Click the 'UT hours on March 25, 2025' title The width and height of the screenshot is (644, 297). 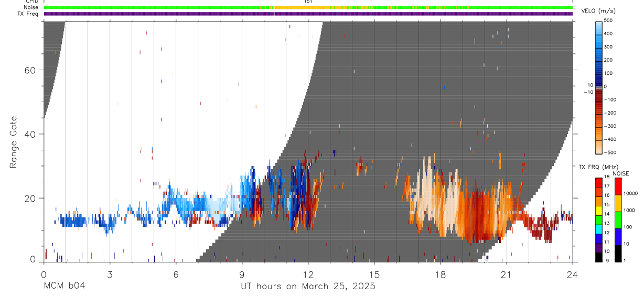click(x=308, y=287)
